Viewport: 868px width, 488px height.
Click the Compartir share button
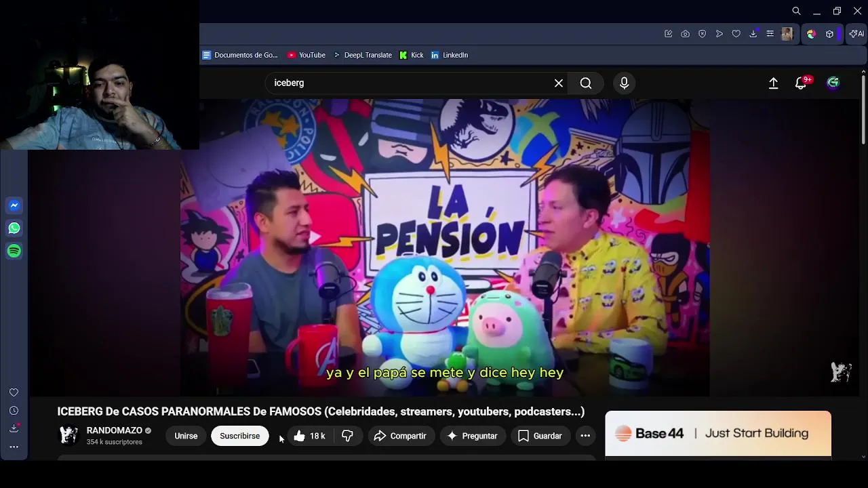pyautogui.click(x=401, y=436)
